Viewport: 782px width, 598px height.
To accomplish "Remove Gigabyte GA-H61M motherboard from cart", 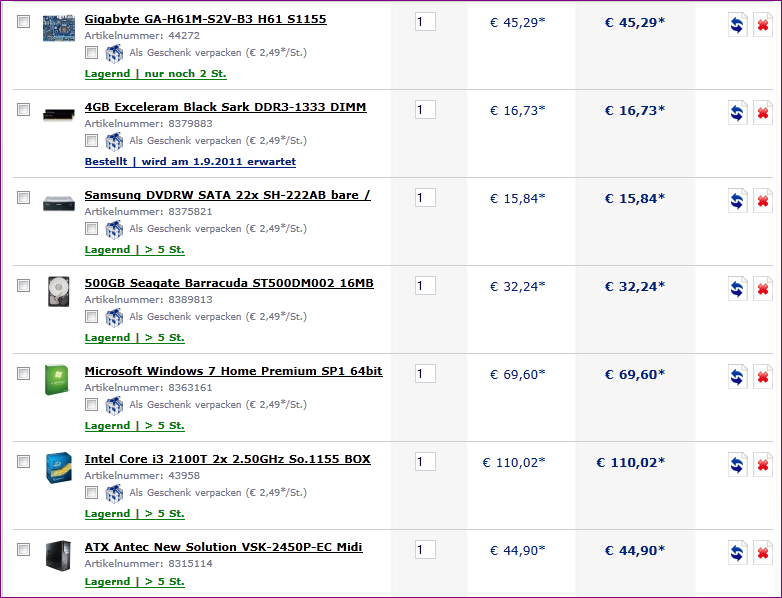I will point(763,24).
